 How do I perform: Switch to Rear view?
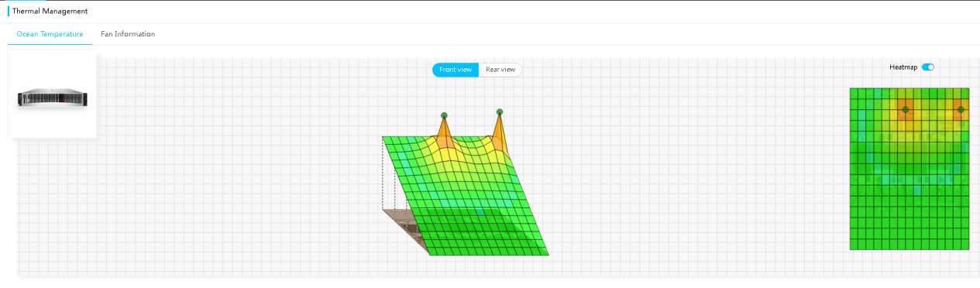click(500, 70)
